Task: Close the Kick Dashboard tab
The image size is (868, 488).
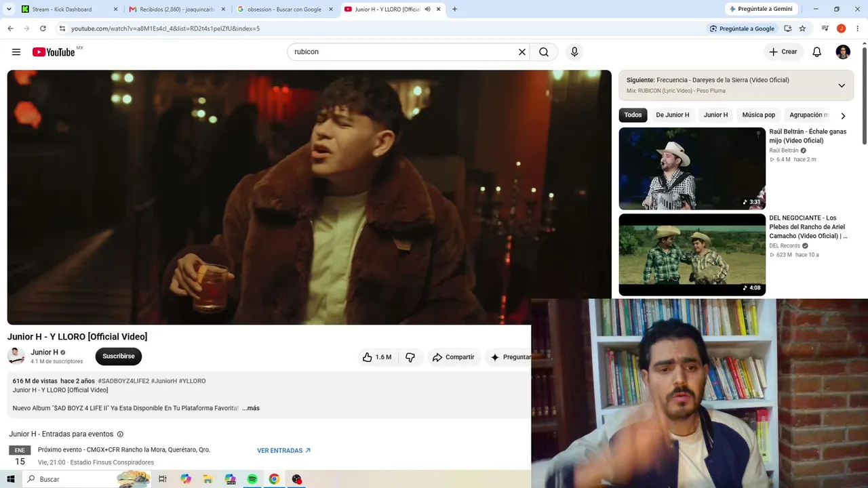Action: point(115,9)
